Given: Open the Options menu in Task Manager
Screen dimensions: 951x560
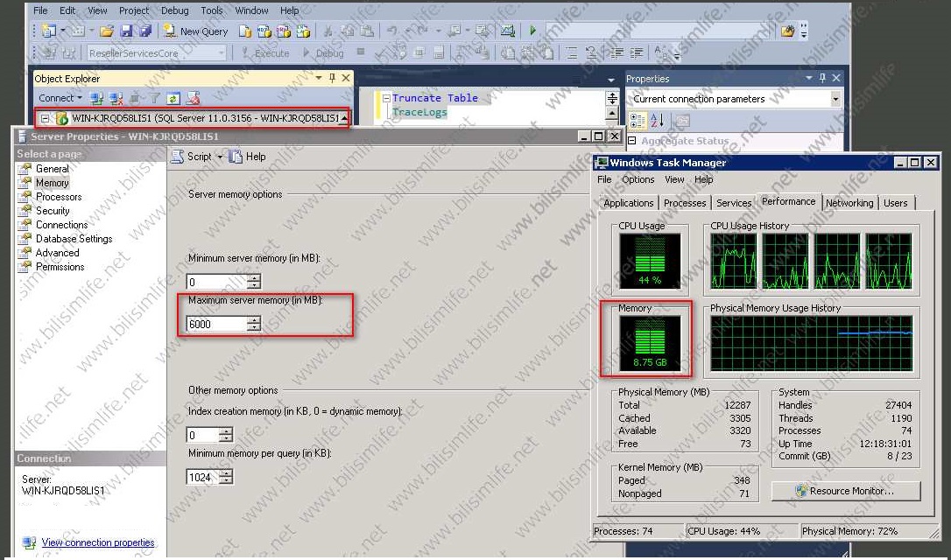Looking at the screenshot, I should coord(638,179).
